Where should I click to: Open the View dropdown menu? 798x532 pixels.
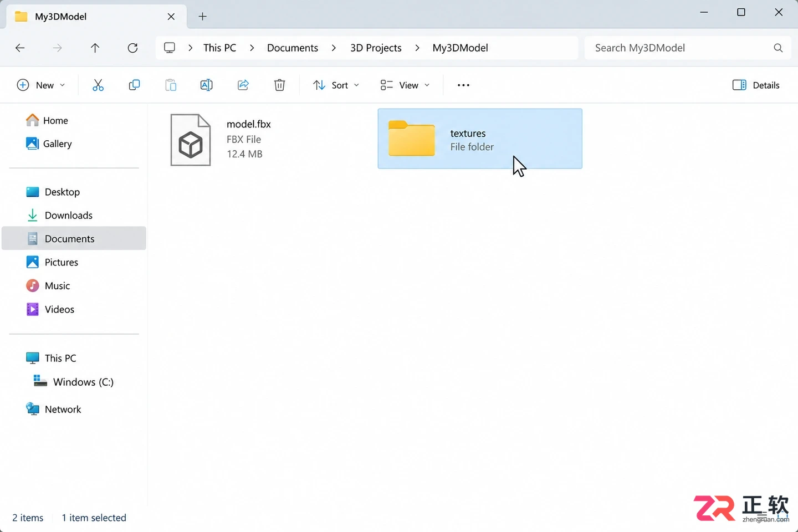405,85
